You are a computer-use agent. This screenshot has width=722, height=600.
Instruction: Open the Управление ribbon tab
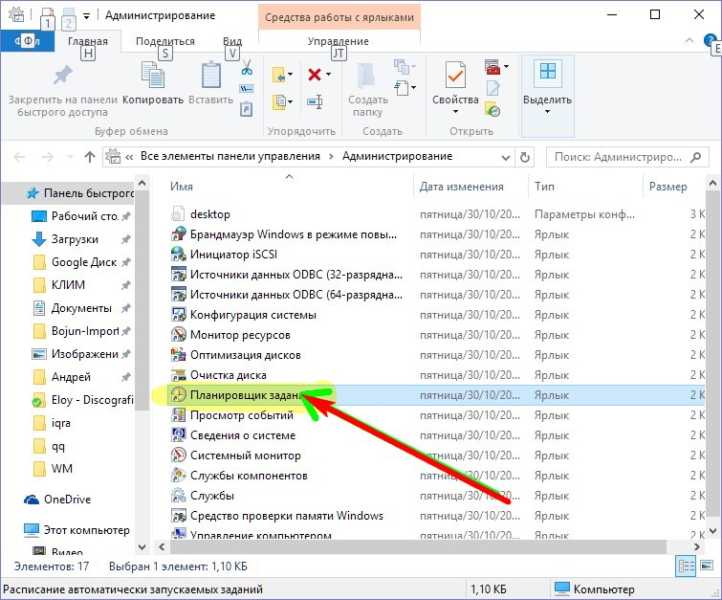pos(338,41)
